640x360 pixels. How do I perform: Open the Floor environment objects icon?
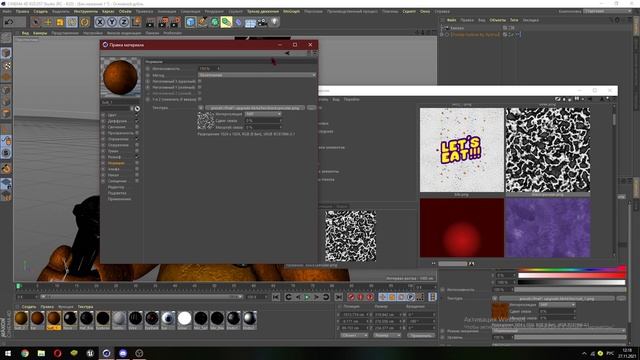250,22
